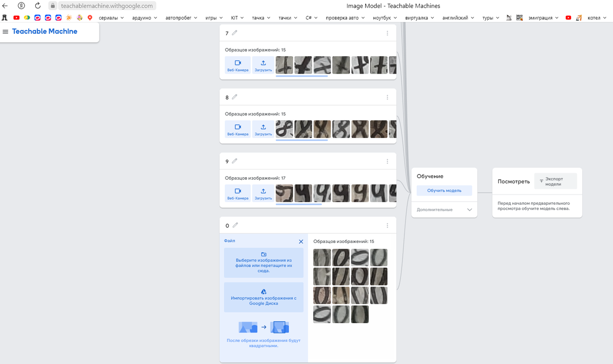This screenshot has height=364, width=613.
Task: Click the thumbnail scrollbar under class 8 samples
Action: 301,140
